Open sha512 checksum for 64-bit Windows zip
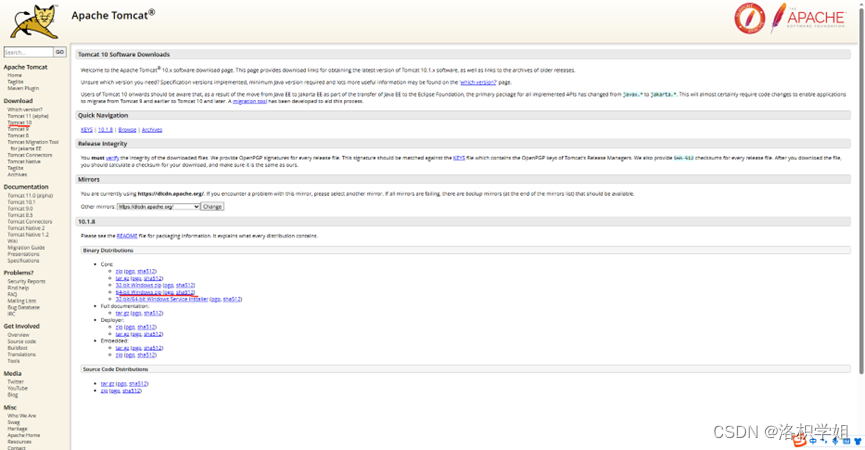The image size is (865, 450). [x=184, y=292]
